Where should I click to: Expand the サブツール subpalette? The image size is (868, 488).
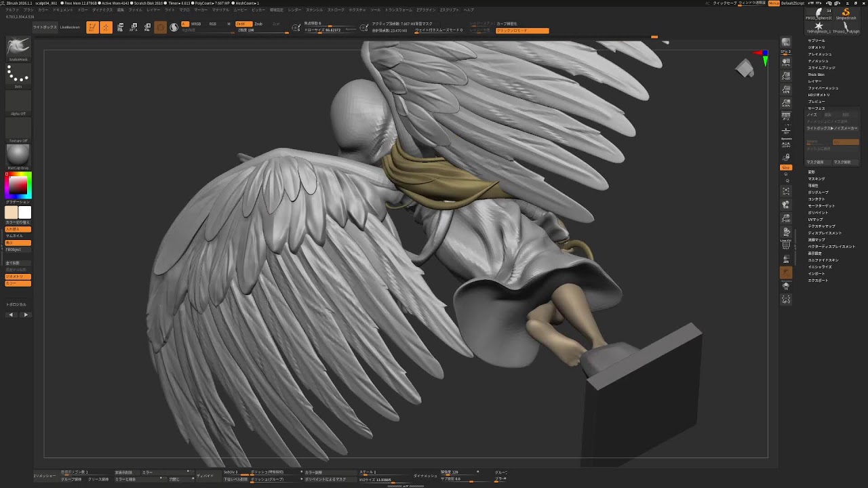click(x=816, y=41)
